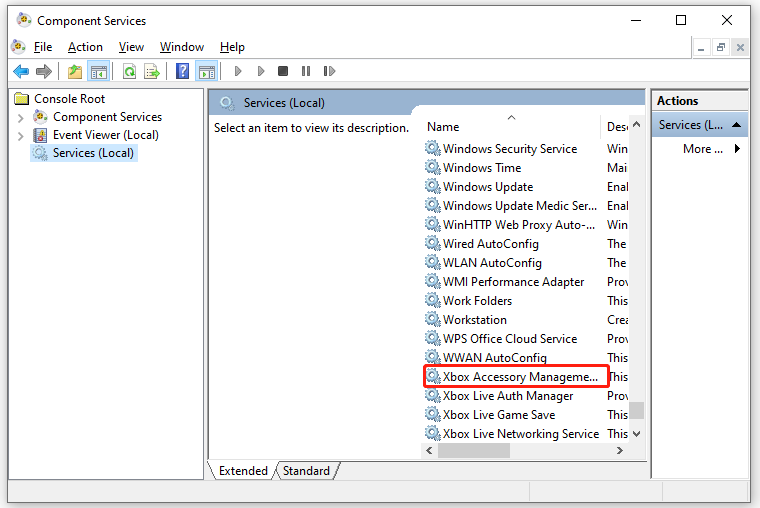Click the Refresh toolbar icon
Screen dimensions: 760x508
(129, 71)
